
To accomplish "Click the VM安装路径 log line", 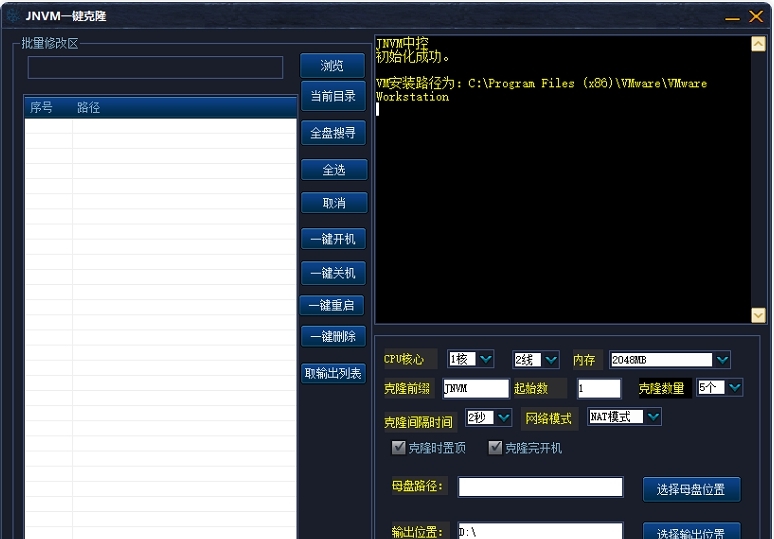I will (541, 89).
